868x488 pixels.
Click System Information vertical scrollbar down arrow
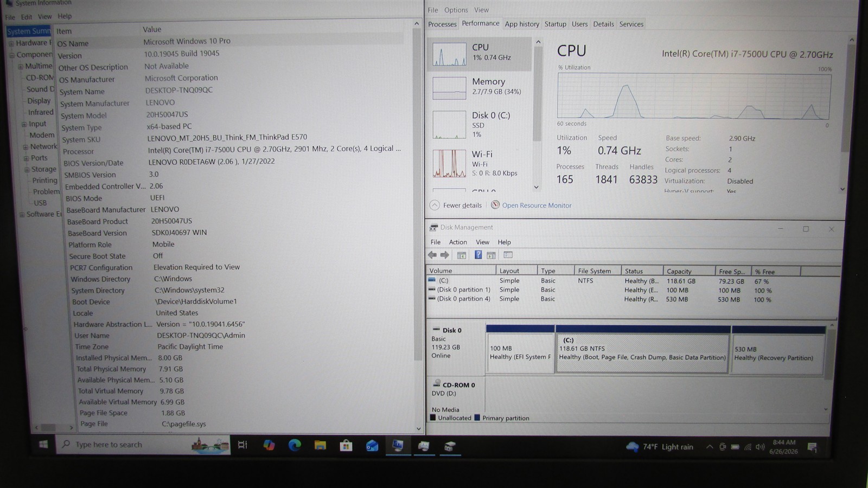pos(418,428)
